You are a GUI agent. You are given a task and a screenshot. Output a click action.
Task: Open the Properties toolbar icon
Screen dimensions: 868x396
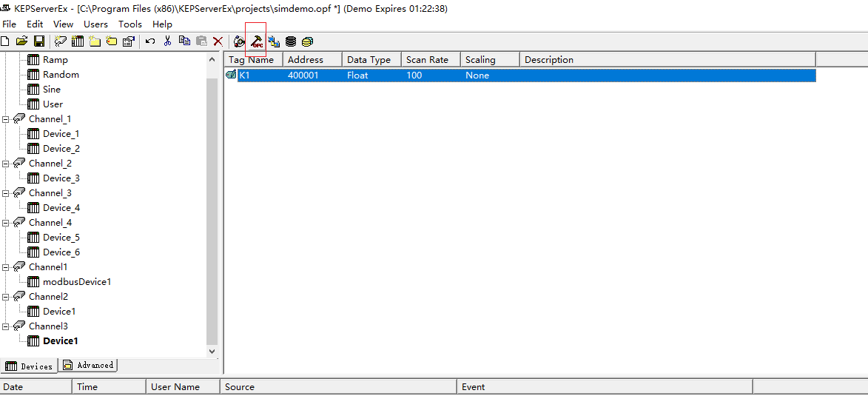129,41
